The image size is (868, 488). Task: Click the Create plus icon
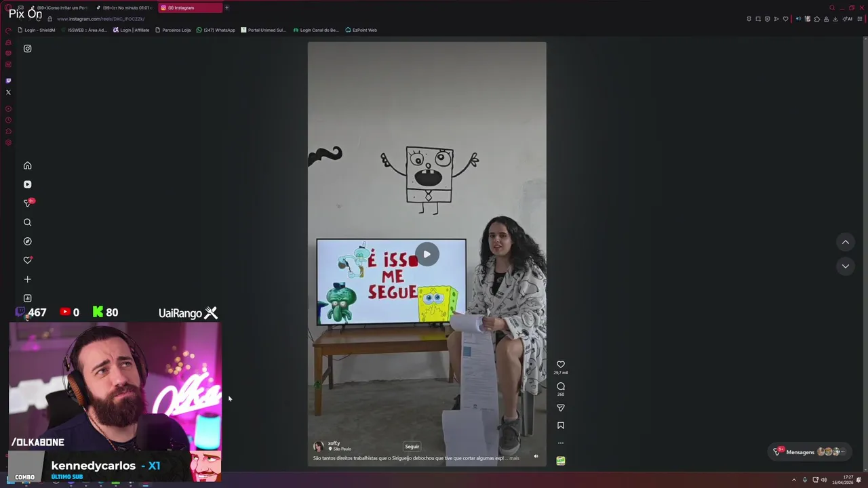click(27, 279)
